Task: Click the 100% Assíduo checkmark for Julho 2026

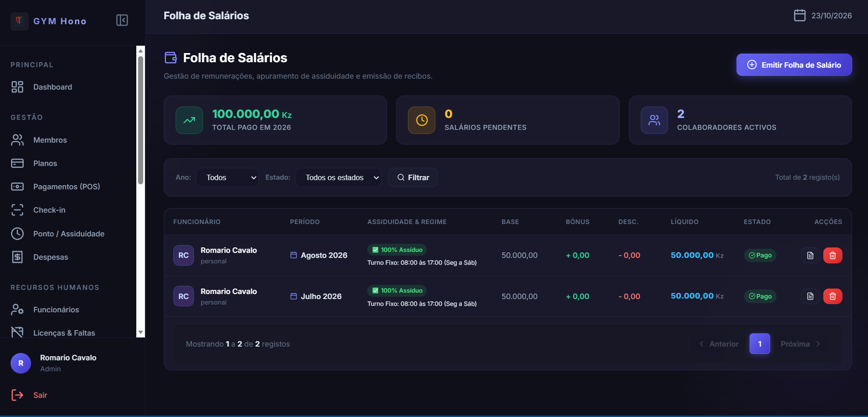Action: [x=375, y=290]
